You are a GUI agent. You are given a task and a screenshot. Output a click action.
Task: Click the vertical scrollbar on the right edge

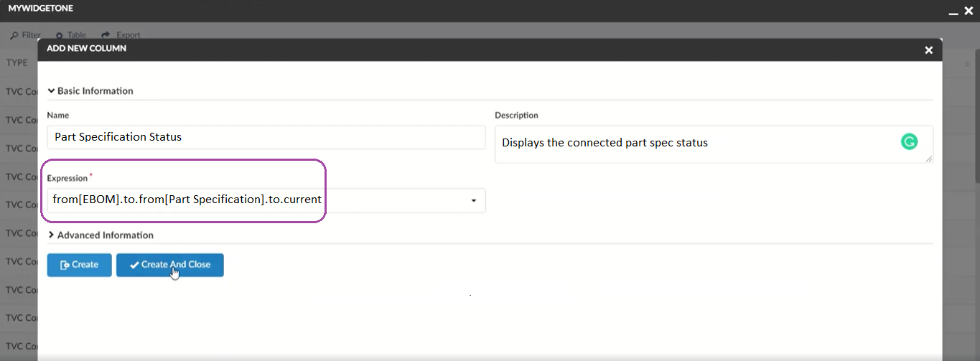pyautogui.click(x=976, y=144)
